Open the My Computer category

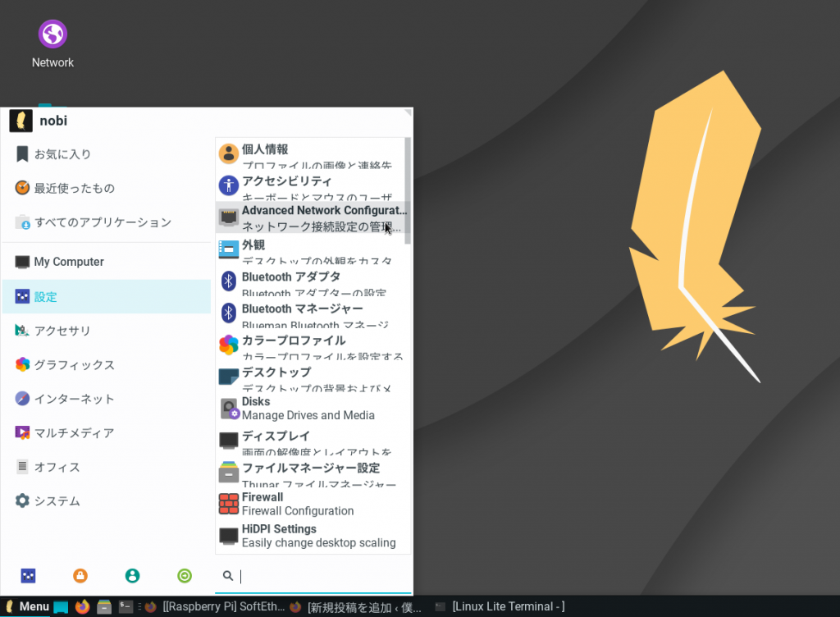tap(107, 262)
